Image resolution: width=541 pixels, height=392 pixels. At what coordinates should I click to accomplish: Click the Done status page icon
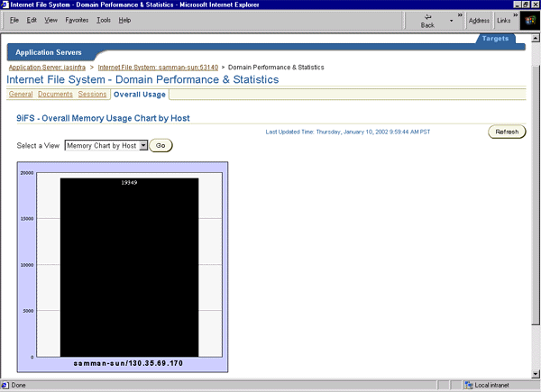pyautogui.click(x=5, y=385)
